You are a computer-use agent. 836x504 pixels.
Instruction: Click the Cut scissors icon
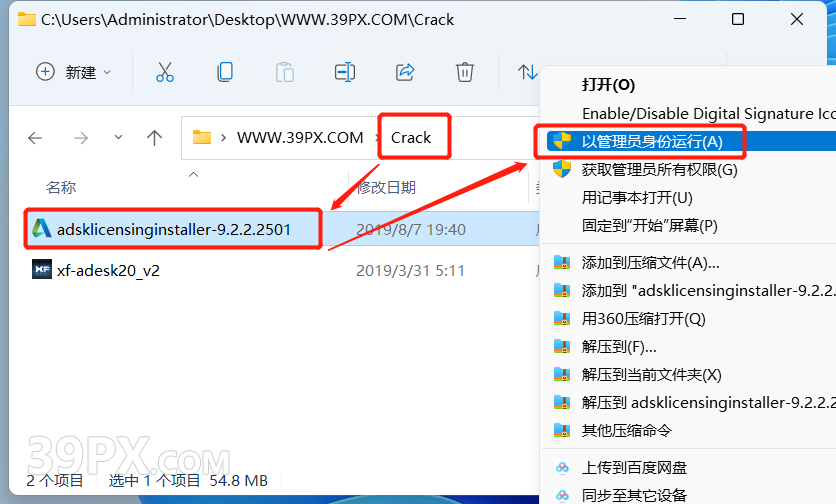[x=164, y=72]
